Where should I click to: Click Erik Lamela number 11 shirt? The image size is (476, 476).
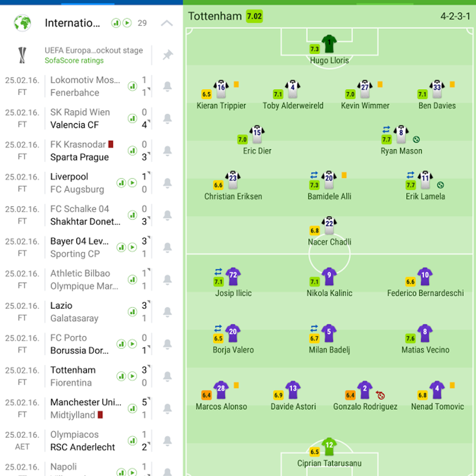(425, 180)
